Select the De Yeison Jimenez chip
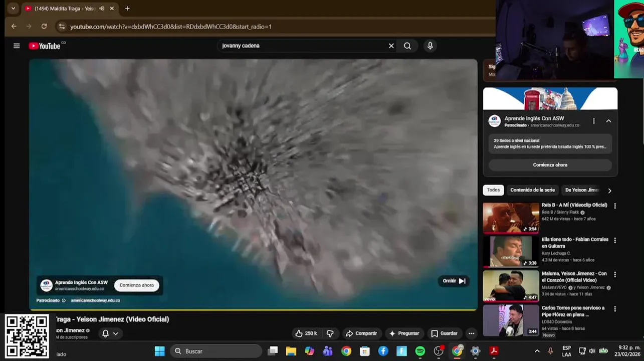The width and height of the screenshot is (644, 361). tap(582, 190)
